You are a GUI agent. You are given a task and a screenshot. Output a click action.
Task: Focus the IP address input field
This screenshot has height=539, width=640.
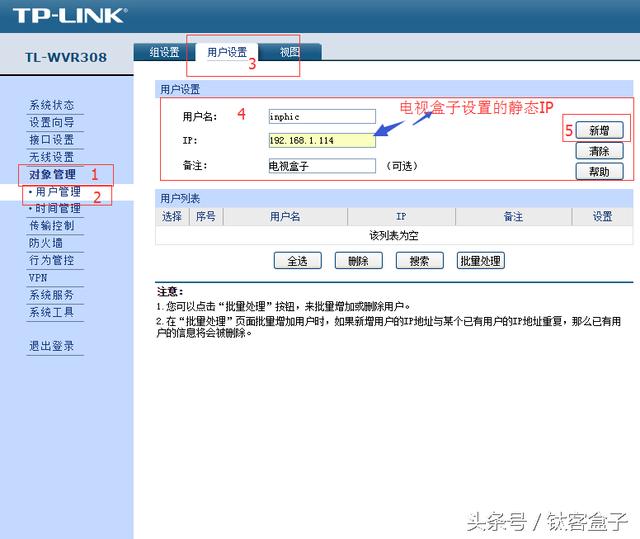point(322,140)
